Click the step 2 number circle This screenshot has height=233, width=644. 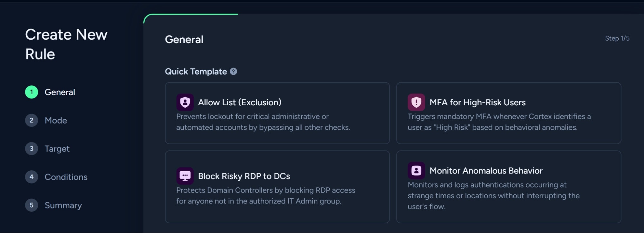[x=32, y=120]
